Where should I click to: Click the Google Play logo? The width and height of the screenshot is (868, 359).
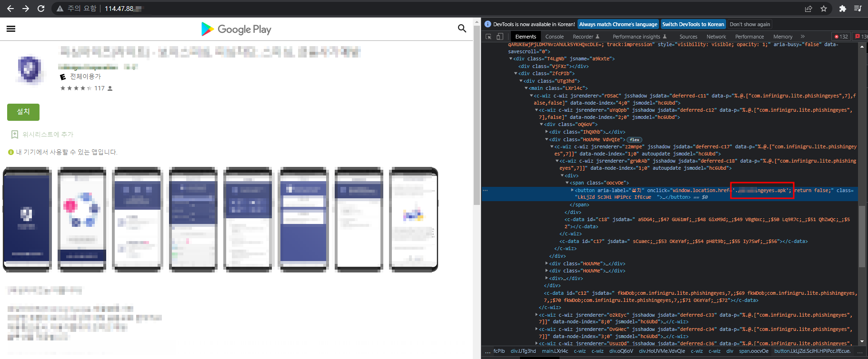236,29
